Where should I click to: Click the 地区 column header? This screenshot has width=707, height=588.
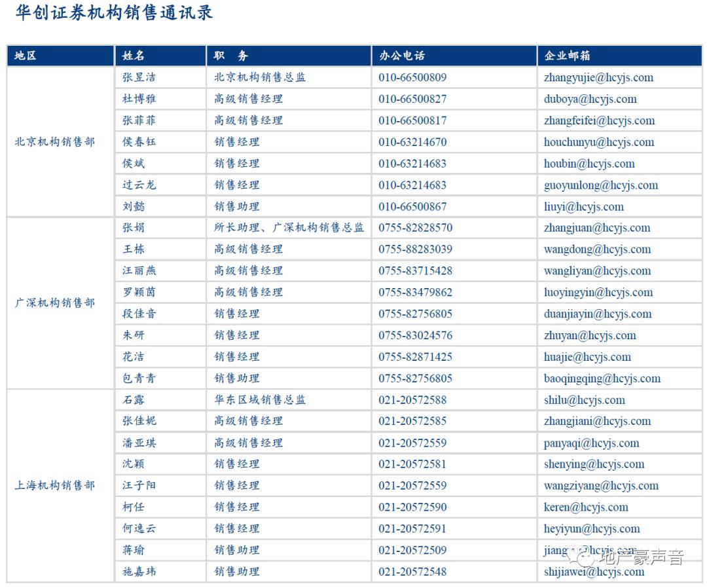[60, 56]
